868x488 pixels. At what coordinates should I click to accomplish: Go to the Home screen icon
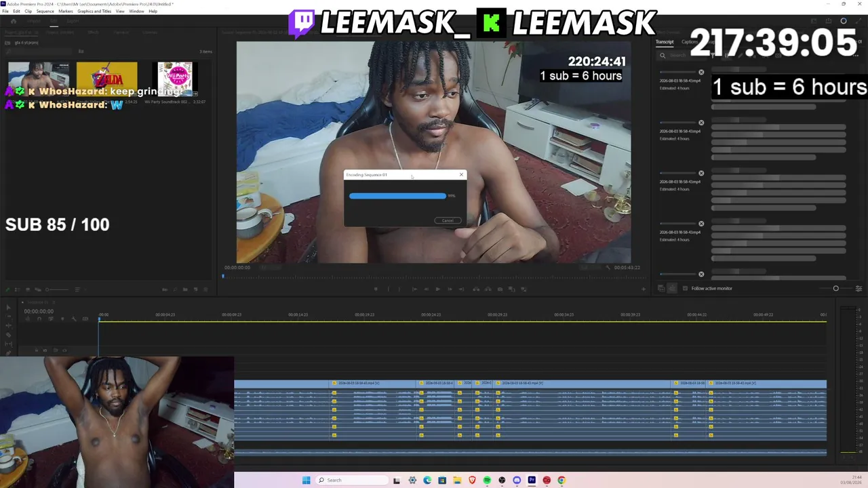point(13,21)
